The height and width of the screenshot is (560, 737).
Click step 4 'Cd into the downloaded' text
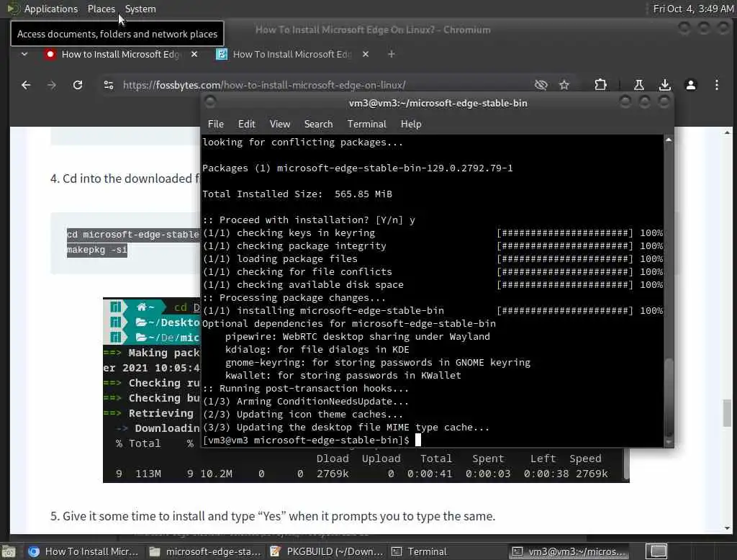[x=125, y=179]
